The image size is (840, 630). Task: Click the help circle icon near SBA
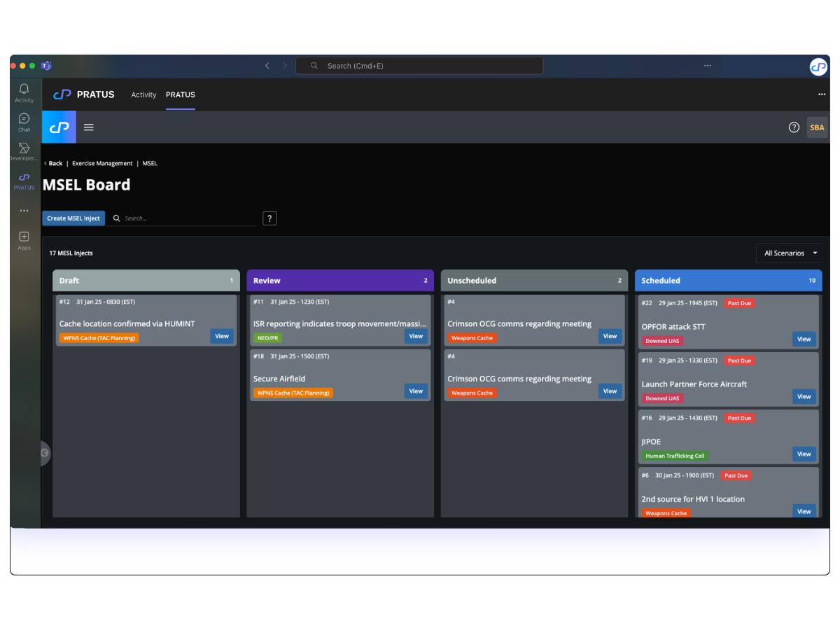point(794,127)
